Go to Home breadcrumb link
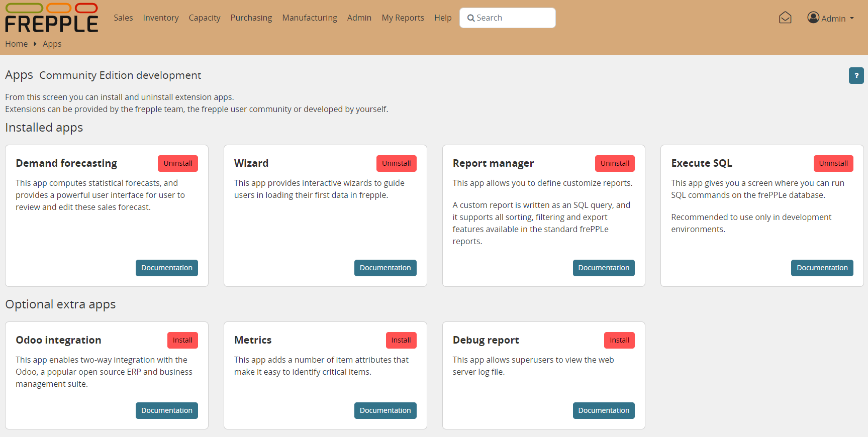Viewport: 868px width, 437px height. tap(16, 44)
